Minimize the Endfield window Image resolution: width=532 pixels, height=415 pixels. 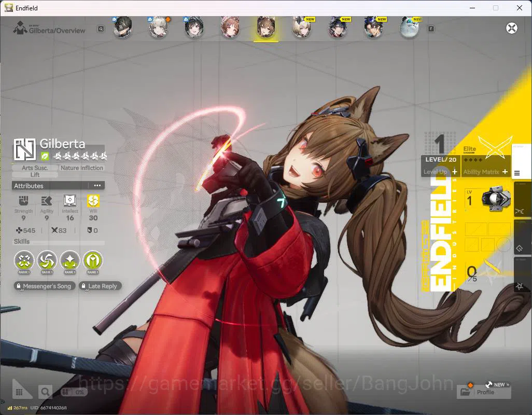click(472, 8)
